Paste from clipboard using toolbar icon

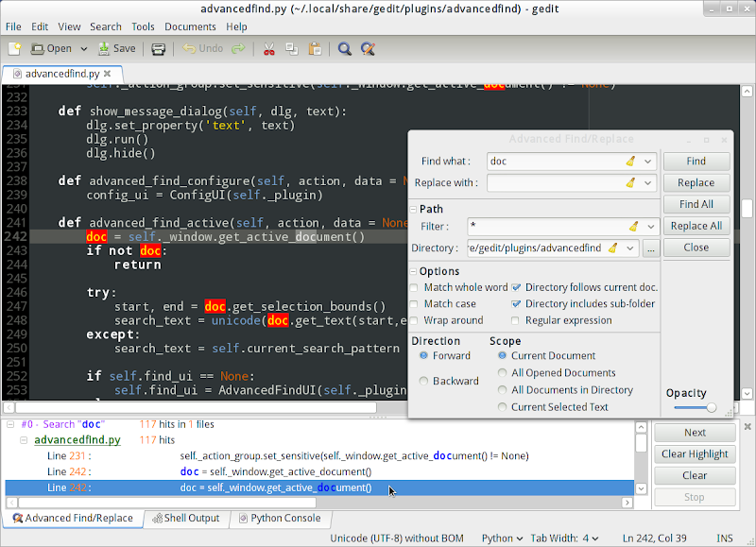(x=316, y=48)
